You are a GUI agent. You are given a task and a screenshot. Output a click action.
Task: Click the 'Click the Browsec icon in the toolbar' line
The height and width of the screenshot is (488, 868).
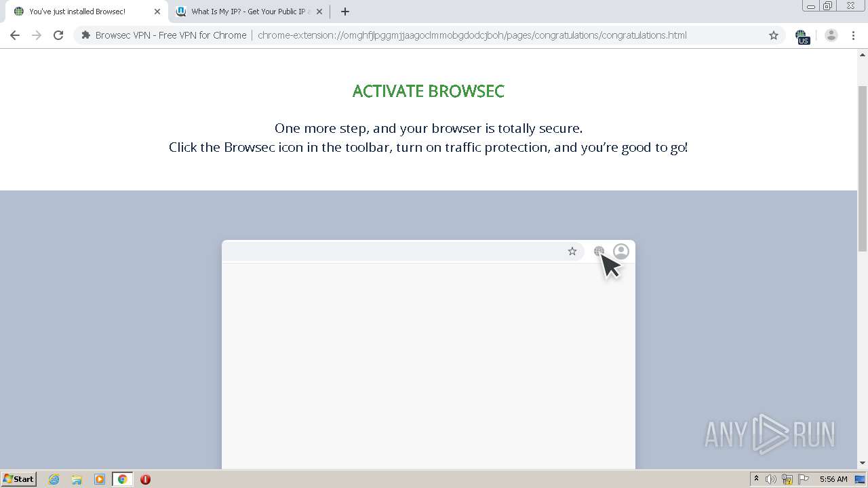click(x=429, y=147)
